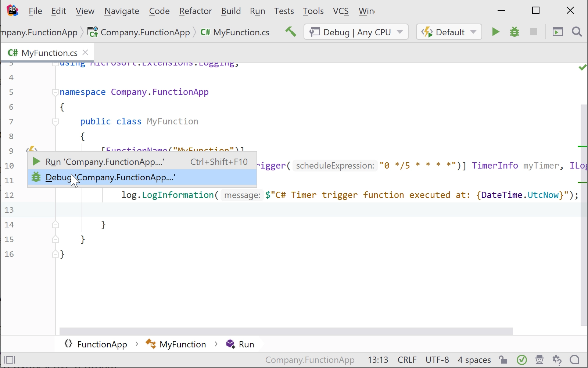Run the Default configuration with green play
Image resolution: width=588 pixels, height=368 pixels.
(496, 32)
